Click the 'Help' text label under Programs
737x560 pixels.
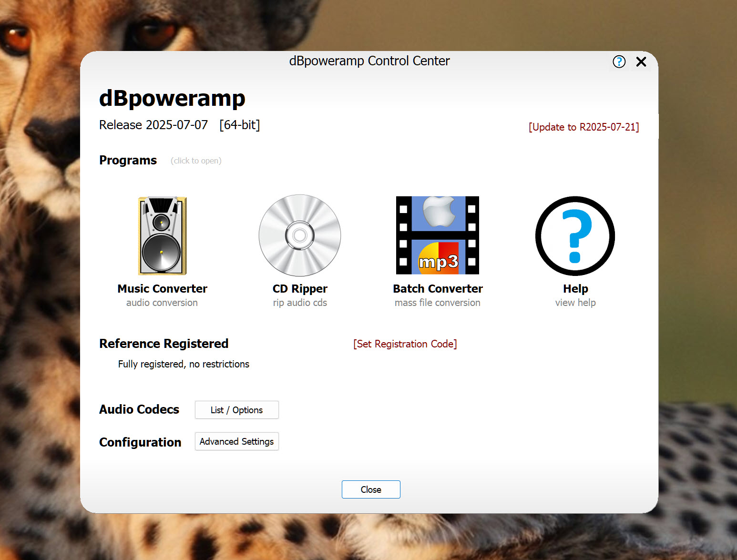[575, 289]
